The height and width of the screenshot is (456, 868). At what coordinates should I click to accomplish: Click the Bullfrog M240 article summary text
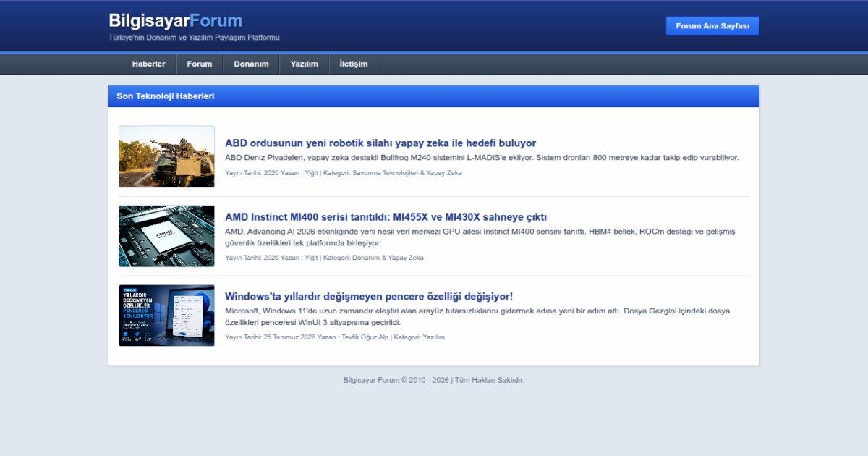click(x=482, y=158)
